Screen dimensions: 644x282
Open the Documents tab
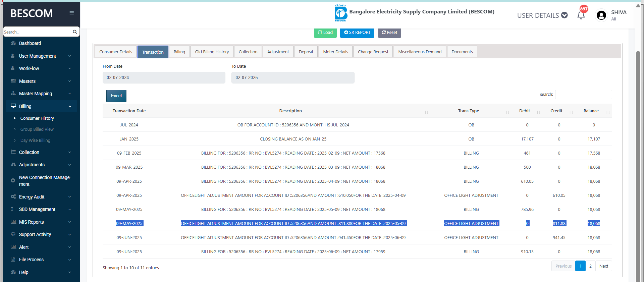tap(462, 52)
